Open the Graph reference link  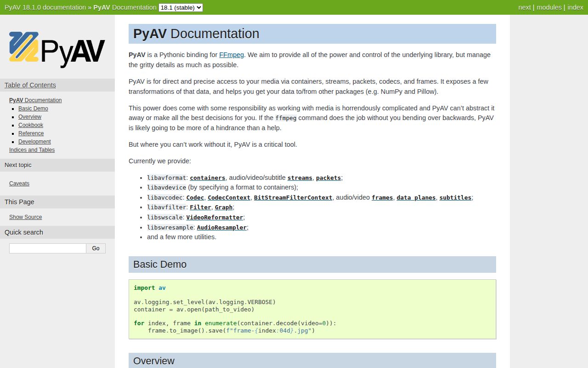click(x=224, y=207)
